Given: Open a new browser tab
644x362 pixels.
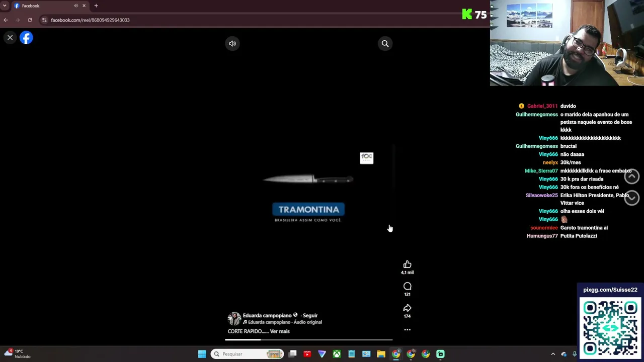Looking at the screenshot, I should coord(96,6).
